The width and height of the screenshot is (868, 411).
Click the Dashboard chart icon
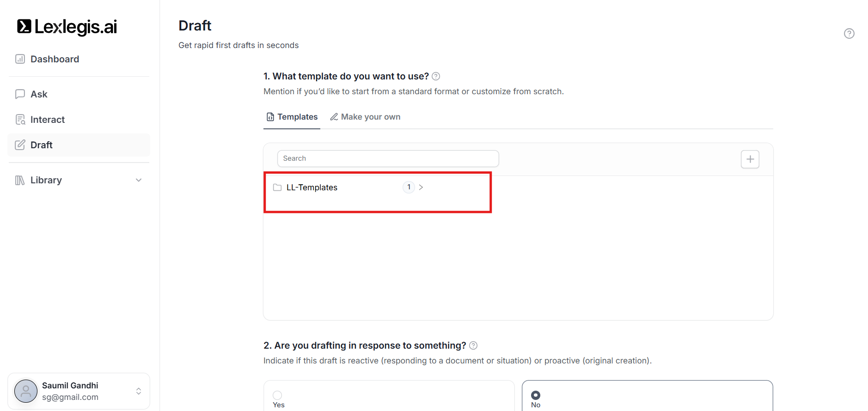pos(20,59)
